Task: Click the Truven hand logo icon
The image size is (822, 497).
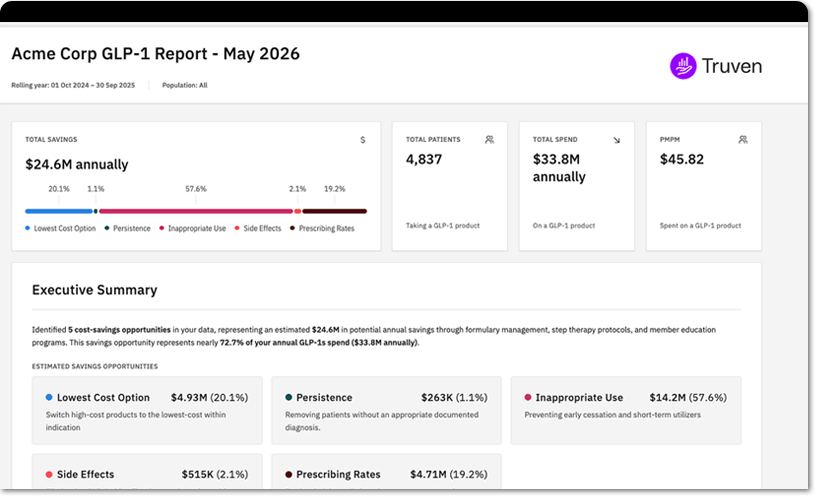Action: (x=683, y=66)
